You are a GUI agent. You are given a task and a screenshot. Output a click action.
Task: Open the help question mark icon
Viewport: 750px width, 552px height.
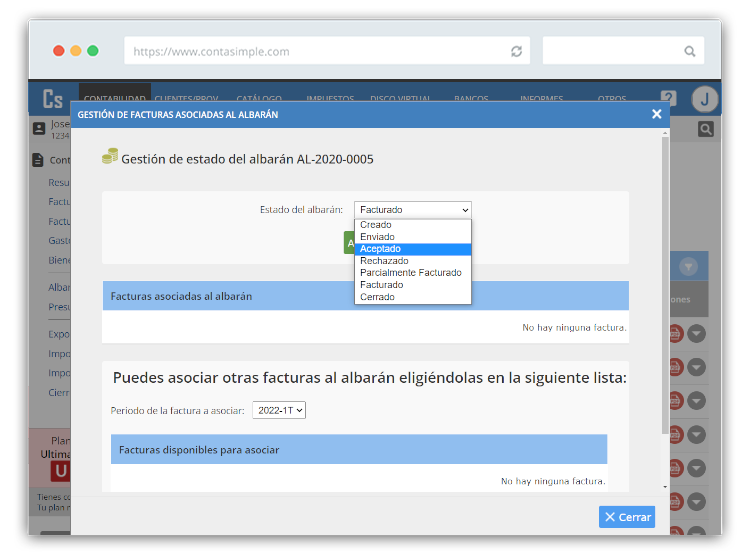click(668, 98)
